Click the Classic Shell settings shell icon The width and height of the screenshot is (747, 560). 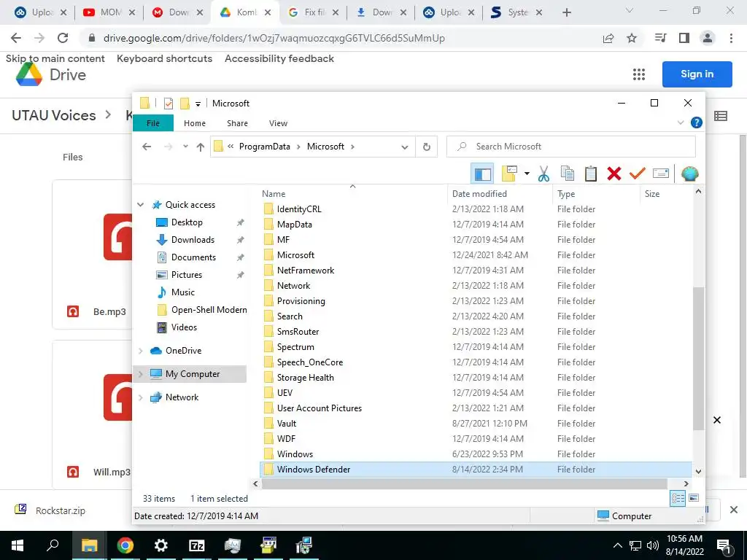click(x=689, y=174)
